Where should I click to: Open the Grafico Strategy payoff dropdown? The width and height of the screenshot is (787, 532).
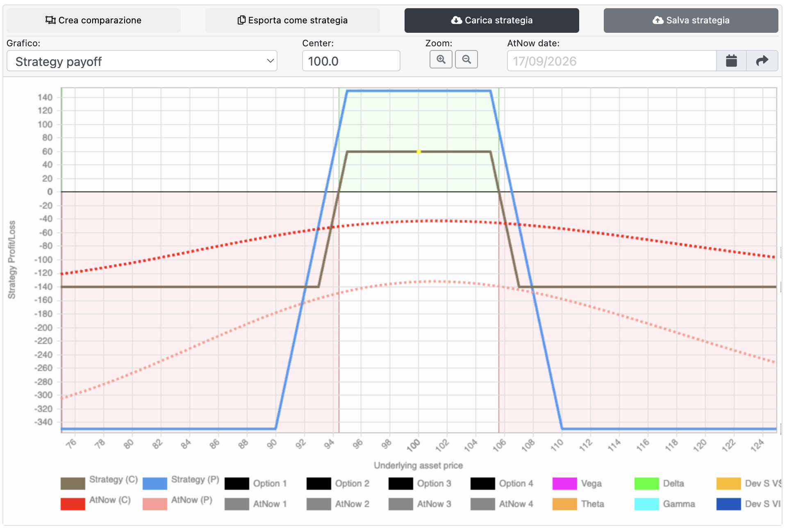[x=142, y=61]
